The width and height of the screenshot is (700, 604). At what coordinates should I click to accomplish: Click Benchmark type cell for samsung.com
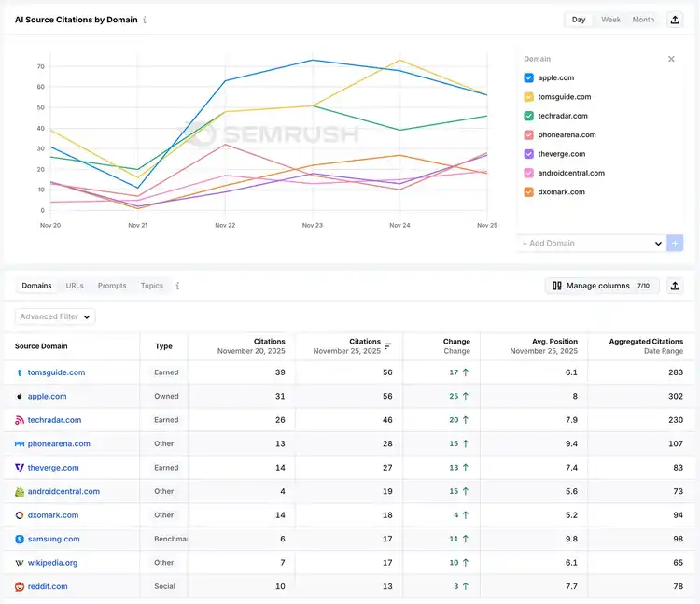[171, 539]
